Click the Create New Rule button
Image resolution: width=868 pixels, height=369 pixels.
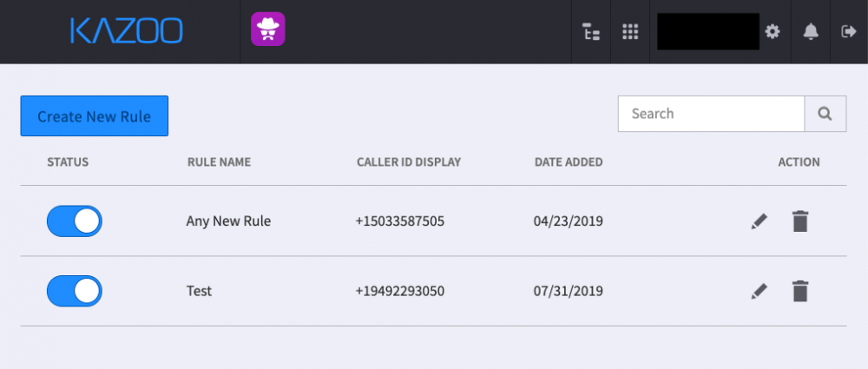(94, 115)
